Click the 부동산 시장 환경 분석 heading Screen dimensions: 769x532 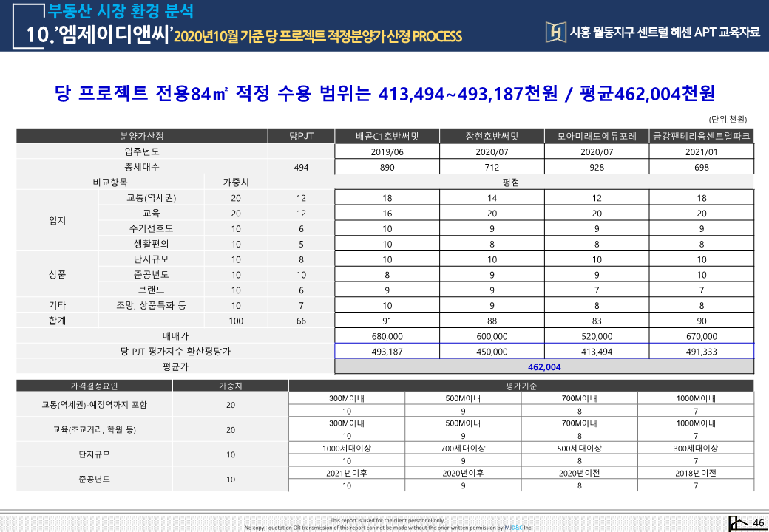click(120, 12)
